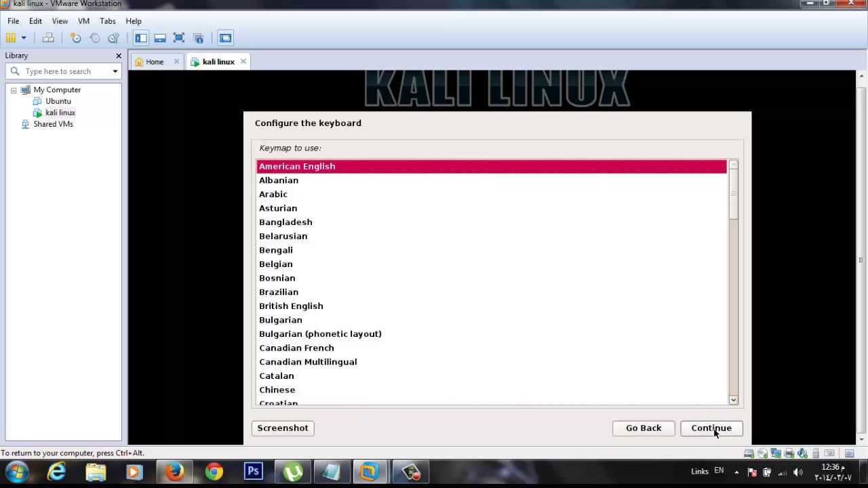868x488 pixels.
Task: Open the power options dropdown arrow
Action: click(24, 38)
